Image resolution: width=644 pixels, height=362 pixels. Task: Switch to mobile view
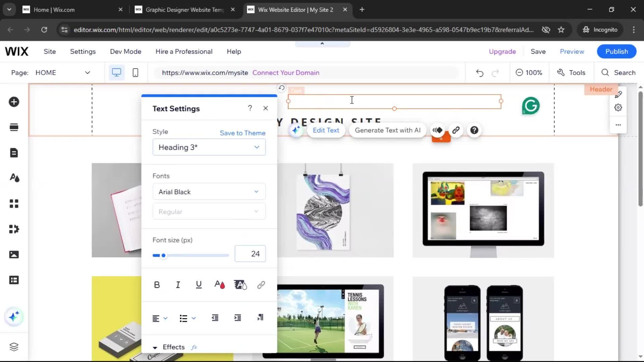point(136,72)
